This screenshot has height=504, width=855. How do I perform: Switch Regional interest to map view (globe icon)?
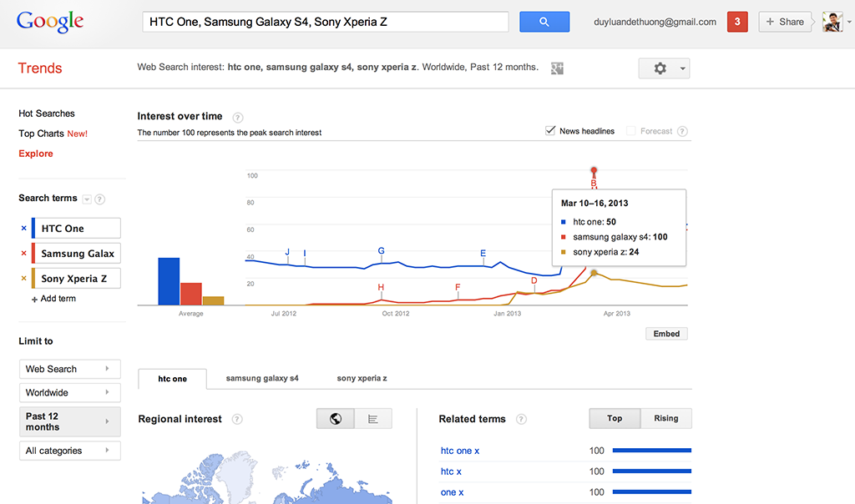tap(336, 418)
